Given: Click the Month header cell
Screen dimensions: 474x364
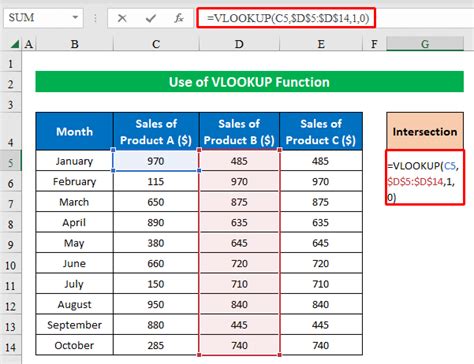Looking at the screenshot, I should (74, 131).
